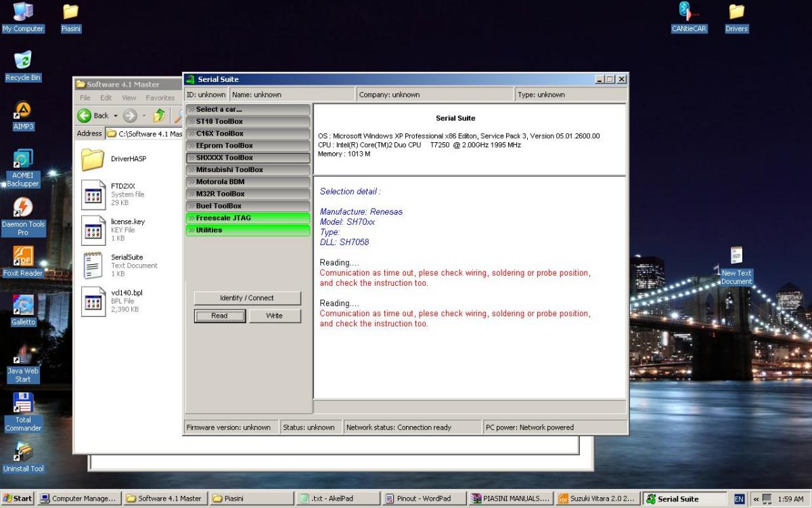812x508 pixels.
Task: Select the license.key file
Action: coord(93,230)
